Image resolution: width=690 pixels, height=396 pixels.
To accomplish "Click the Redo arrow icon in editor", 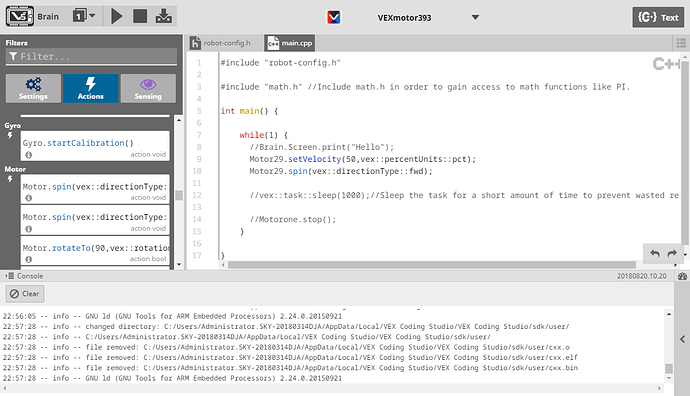I will tap(672, 253).
